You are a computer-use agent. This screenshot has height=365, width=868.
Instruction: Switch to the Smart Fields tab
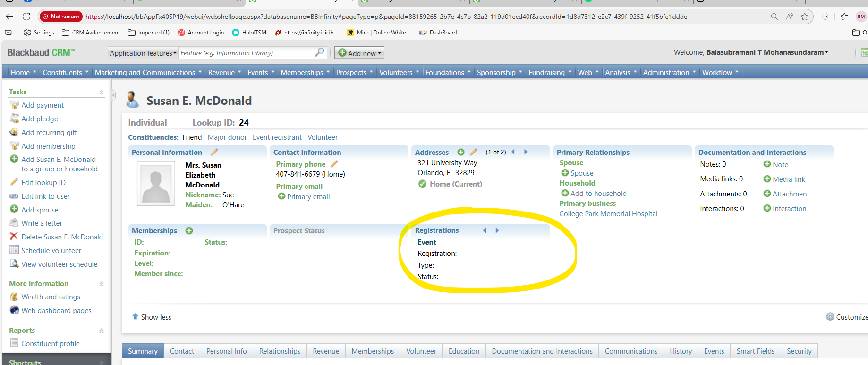pyautogui.click(x=756, y=351)
